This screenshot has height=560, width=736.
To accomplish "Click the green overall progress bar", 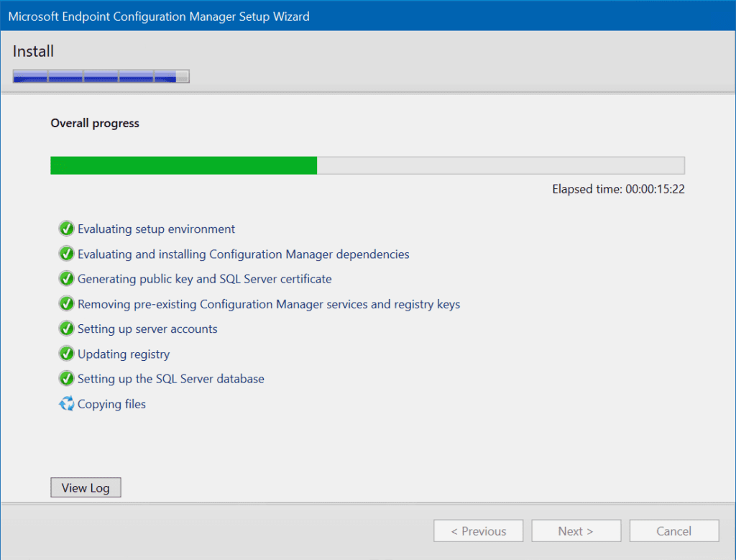I will tap(367, 165).
